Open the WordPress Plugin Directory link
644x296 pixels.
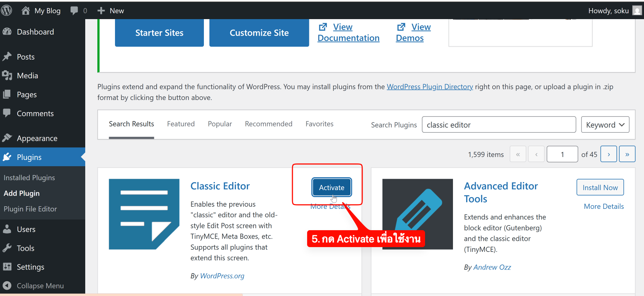[x=429, y=87]
